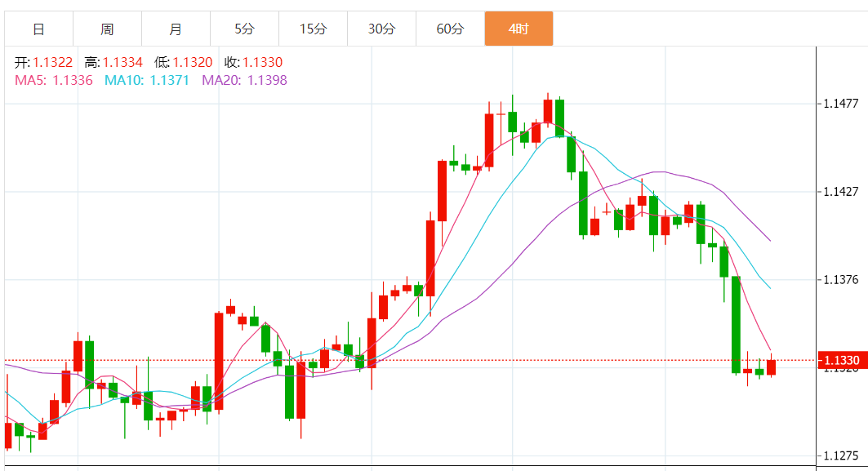
Task: Click the 高 high price value 1.1334
Action: (122, 62)
